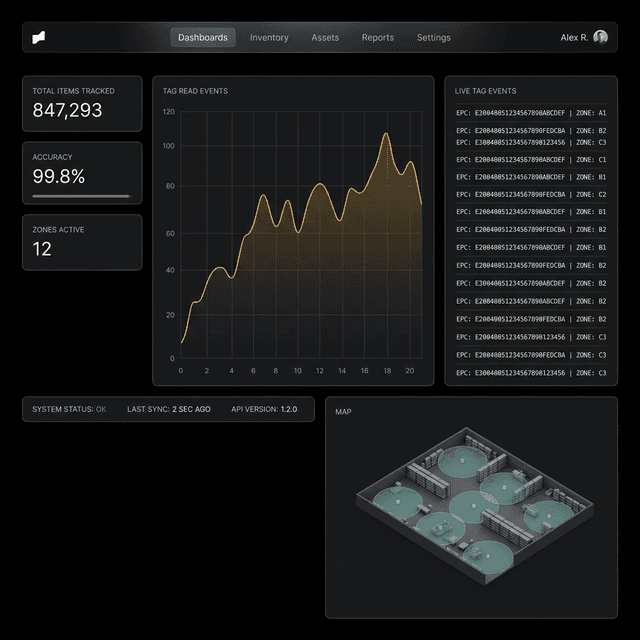This screenshot has width=640, height=640.
Task: Select the live tag event in Zone A1
Action: (531, 114)
